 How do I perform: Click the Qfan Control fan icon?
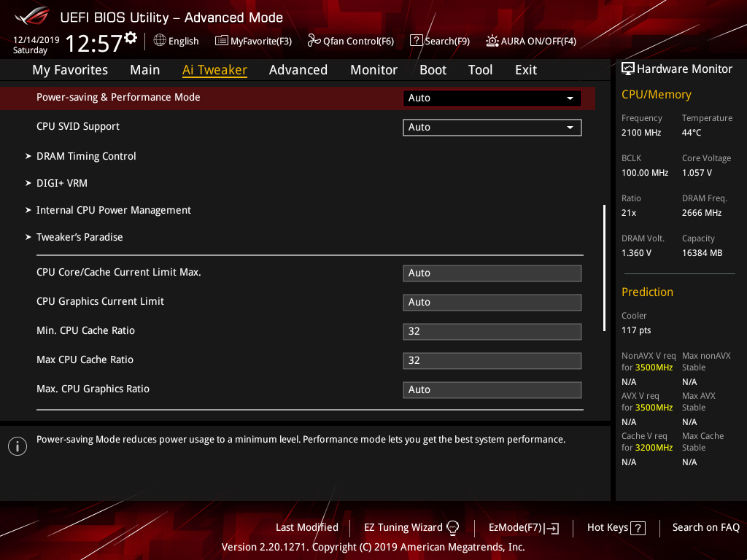click(x=314, y=41)
